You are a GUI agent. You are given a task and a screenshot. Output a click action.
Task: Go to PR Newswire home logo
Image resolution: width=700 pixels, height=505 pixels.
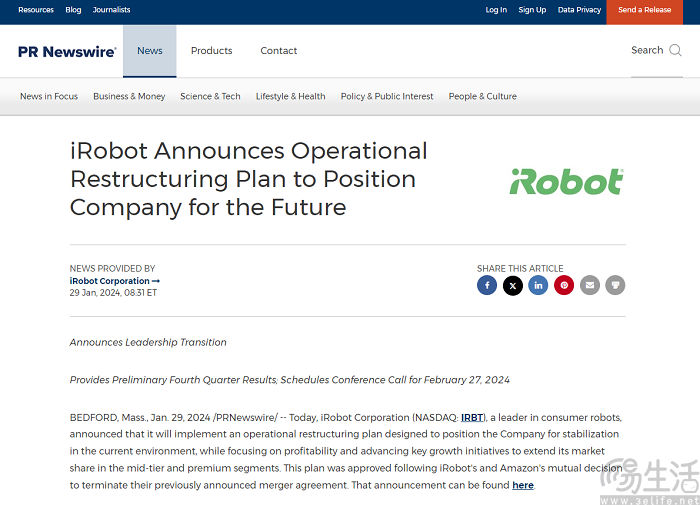[67, 52]
